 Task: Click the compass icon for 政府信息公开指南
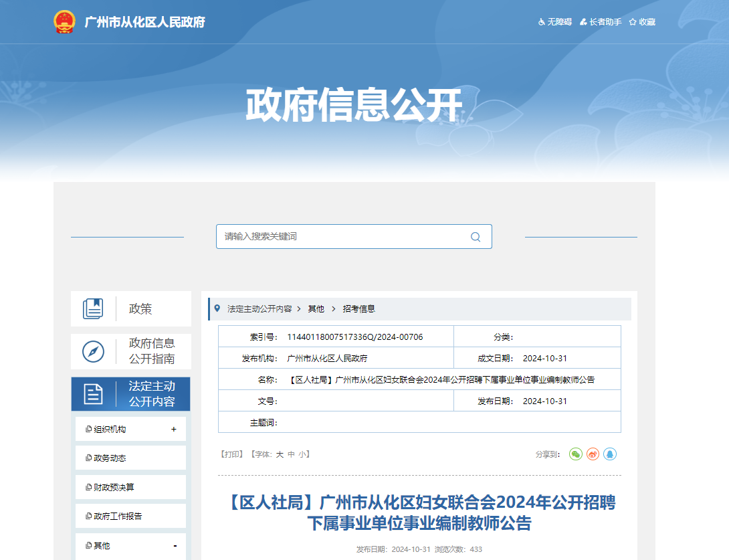click(x=93, y=351)
